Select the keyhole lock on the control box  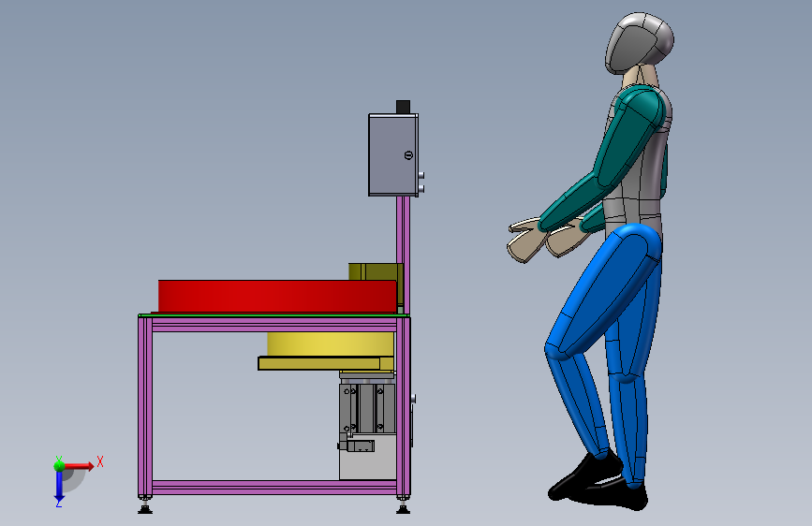click(x=408, y=154)
